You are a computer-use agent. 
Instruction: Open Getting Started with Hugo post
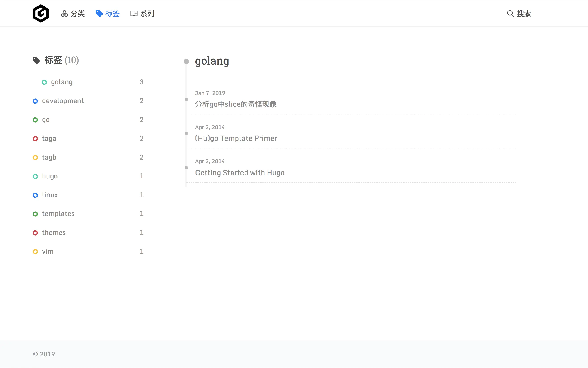tap(240, 173)
